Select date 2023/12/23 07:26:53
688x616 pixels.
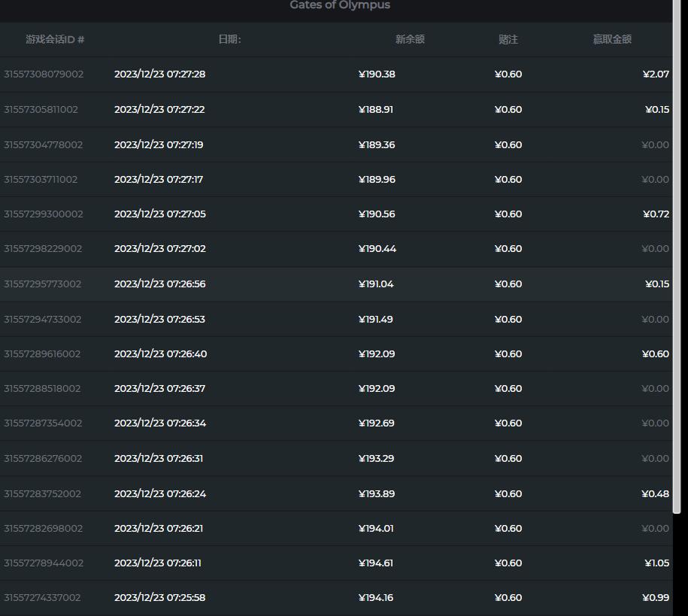[x=159, y=319]
